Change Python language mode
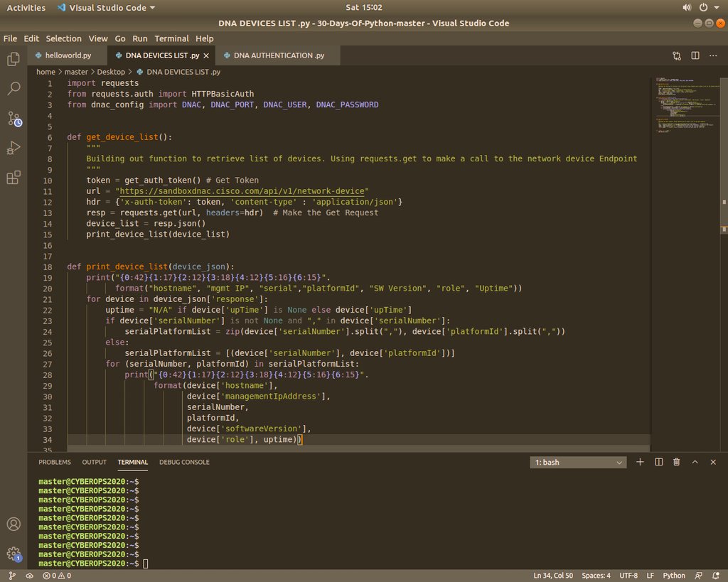 [x=674, y=576]
